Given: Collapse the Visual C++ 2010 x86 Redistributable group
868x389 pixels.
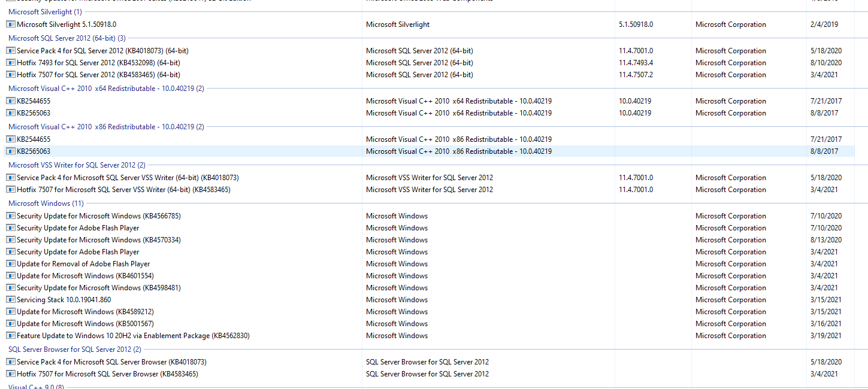Looking at the screenshot, I should pos(106,126).
